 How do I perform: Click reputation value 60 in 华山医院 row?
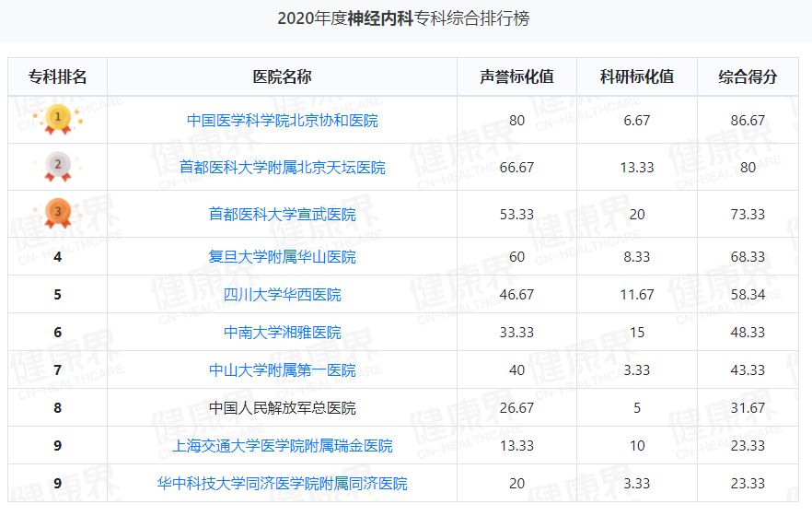pyautogui.click(x=516, y=256)
